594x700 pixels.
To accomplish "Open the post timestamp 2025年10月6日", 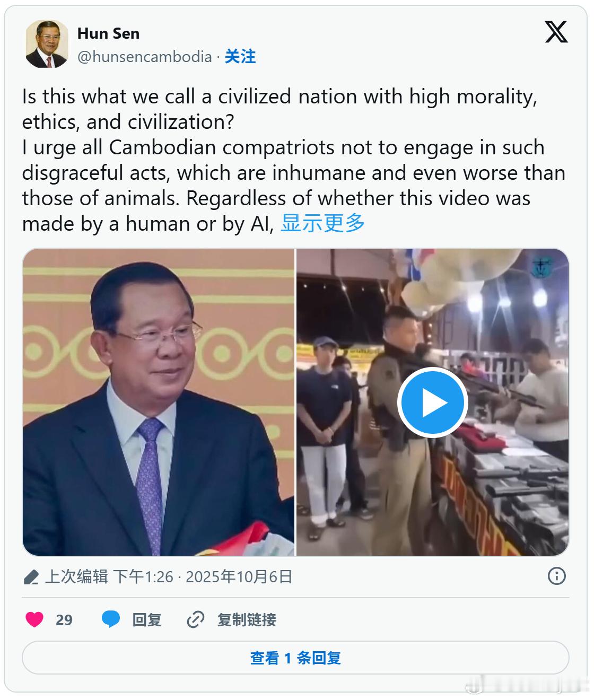I will 239,576.
